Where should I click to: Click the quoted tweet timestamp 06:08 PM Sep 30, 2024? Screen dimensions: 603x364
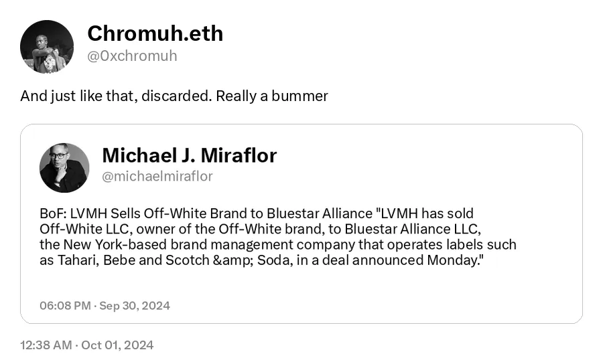tap(105, 306)
